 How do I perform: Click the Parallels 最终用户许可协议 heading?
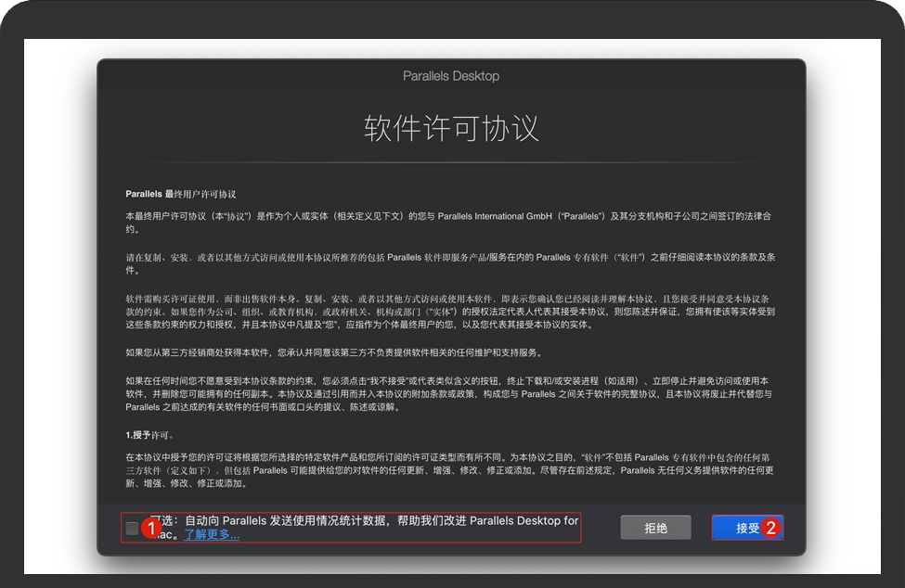coord(181,194)
